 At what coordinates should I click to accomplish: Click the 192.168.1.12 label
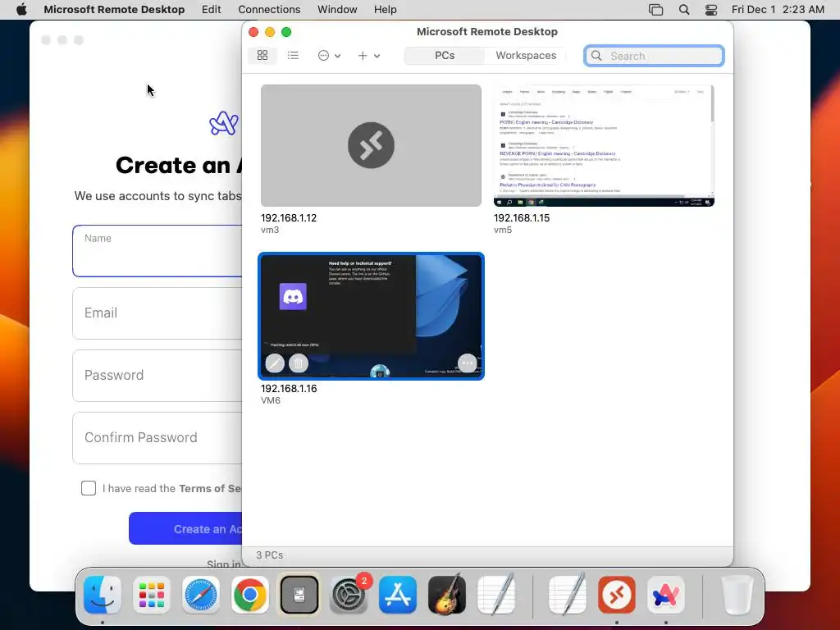tap(289, 218)
